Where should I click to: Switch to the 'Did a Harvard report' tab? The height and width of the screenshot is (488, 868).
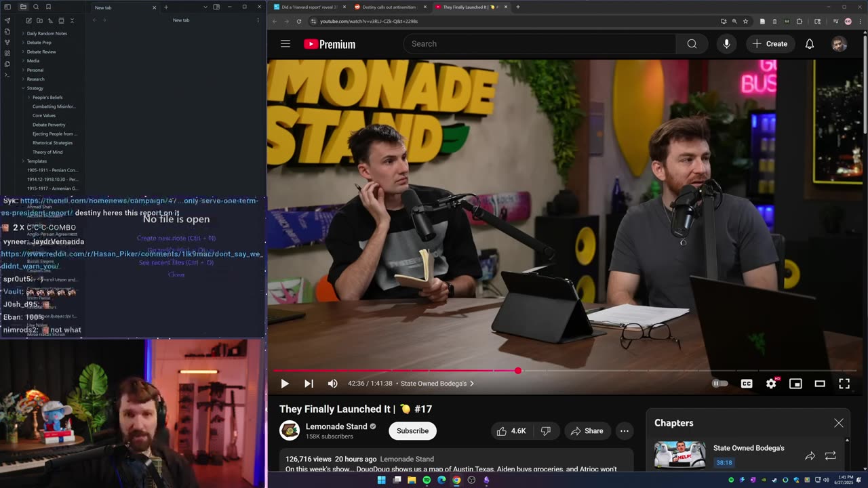[309, 7]
